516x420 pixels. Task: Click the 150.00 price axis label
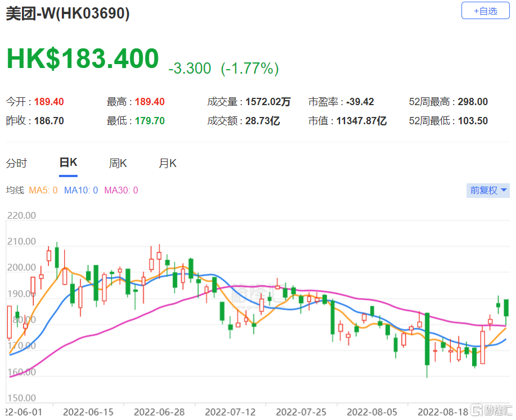[x=21, y=398]
